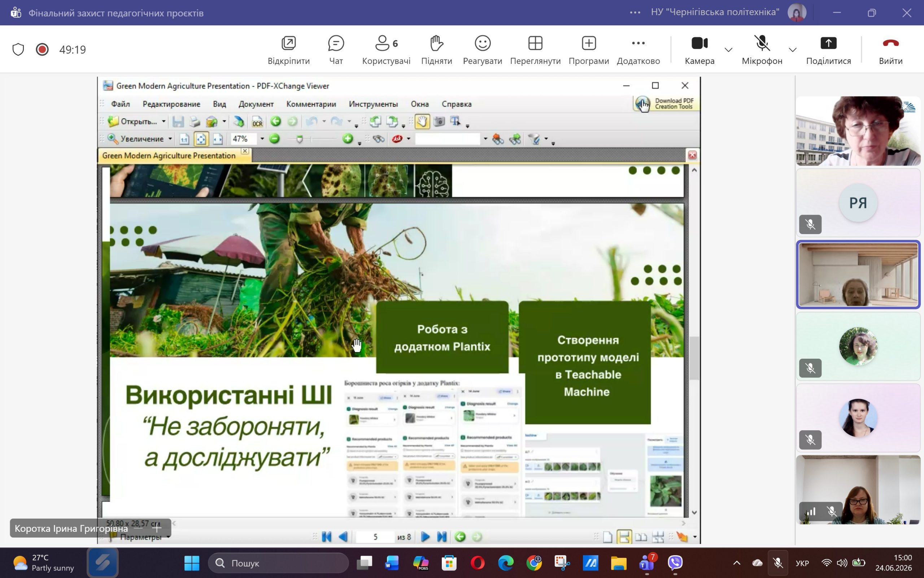
Task: Open the Teams View layout options
Action: click(x=535, y=50)
